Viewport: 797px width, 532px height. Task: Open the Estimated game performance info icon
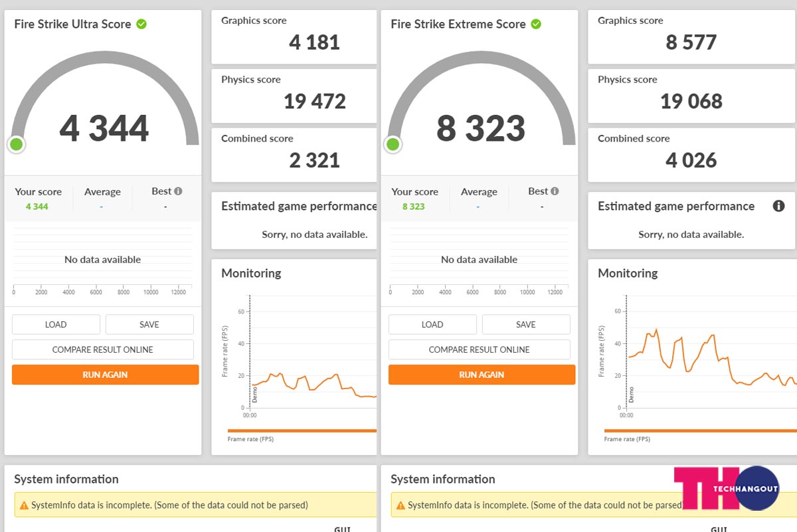(778, 206)
